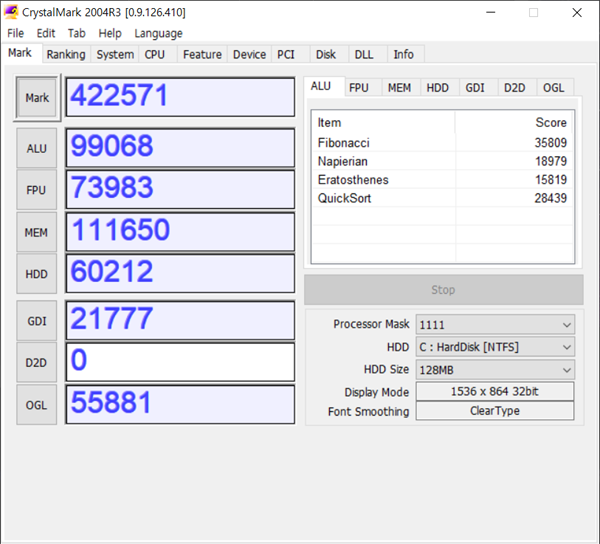Open the Tab menu
Viewport: 600px width, 544px height.
(77, 34)
